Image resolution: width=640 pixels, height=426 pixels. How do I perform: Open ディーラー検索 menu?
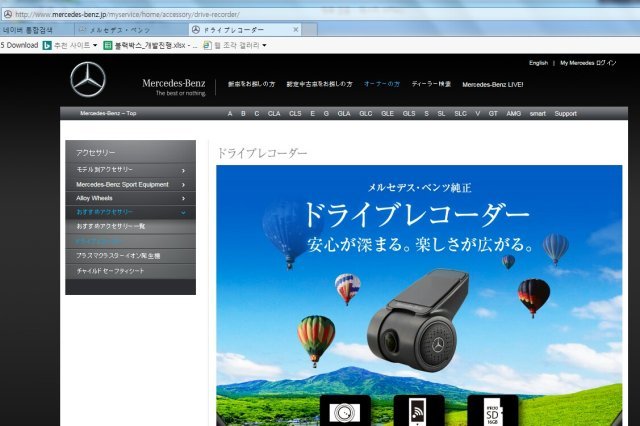431,84
